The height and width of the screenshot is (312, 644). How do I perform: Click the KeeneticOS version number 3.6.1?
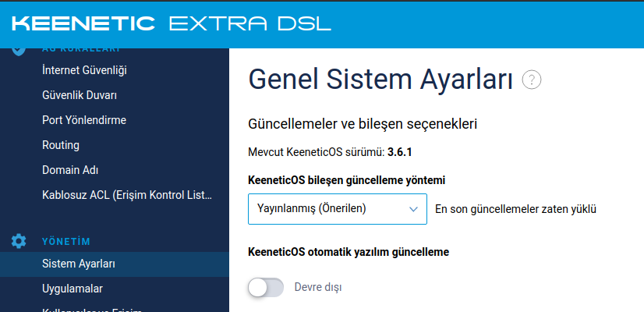pos(400,153)
